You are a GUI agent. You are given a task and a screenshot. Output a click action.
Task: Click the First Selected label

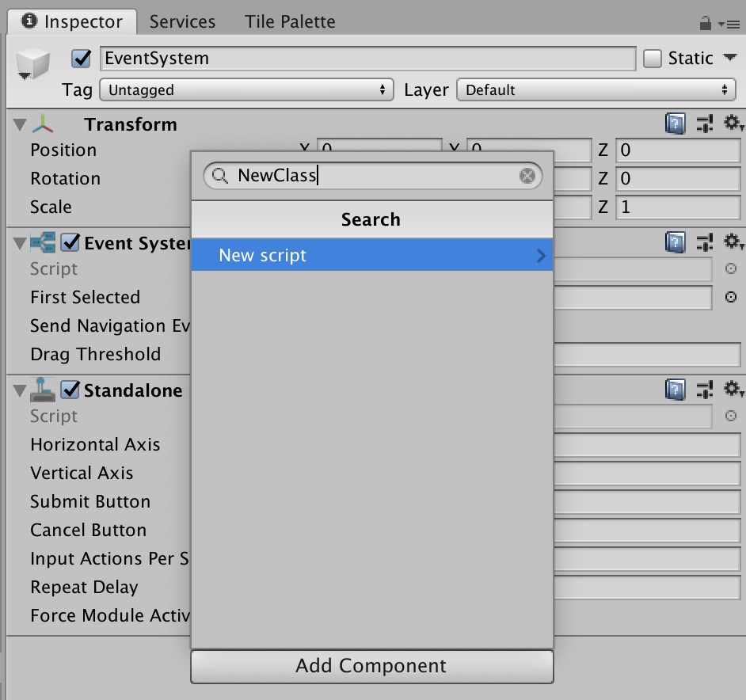pos(86,298)
